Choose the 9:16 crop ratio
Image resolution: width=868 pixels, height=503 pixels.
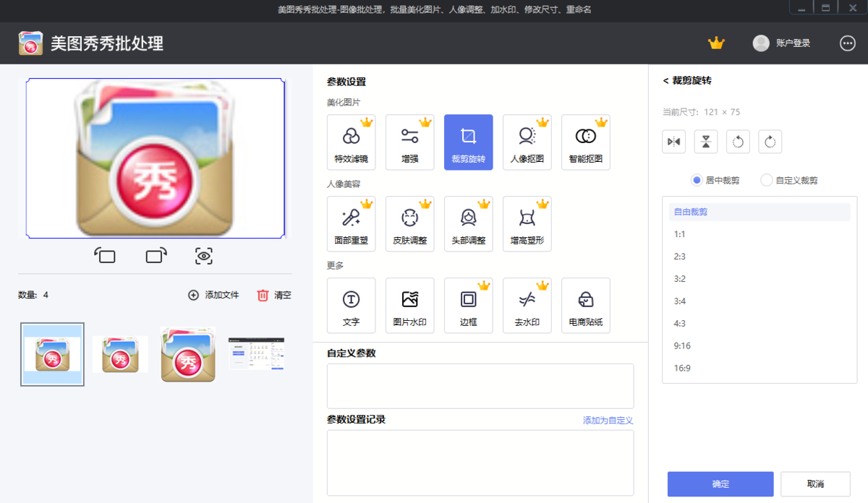tap(759, 345)
